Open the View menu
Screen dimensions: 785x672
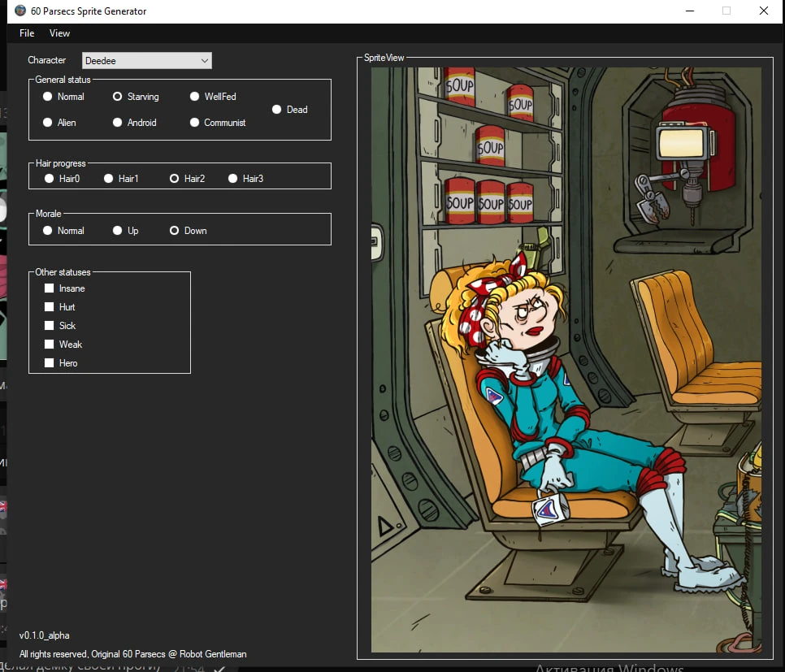(x=59, y=33)
